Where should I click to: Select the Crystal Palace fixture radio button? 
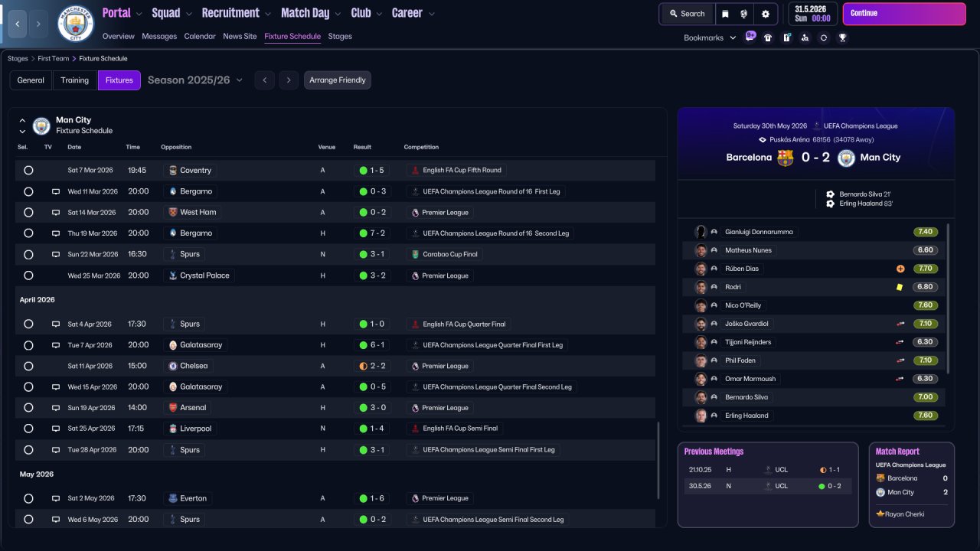tap(28, 275)
